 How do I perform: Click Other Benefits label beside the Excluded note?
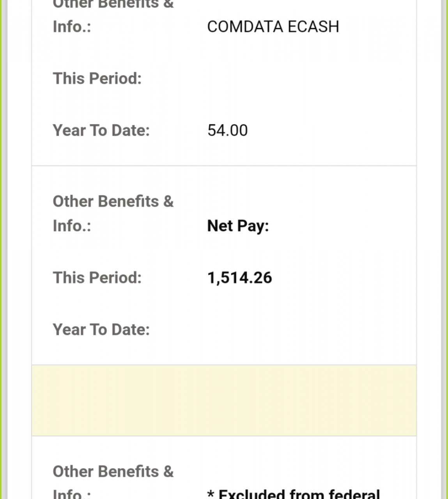[x=113, y=472]
